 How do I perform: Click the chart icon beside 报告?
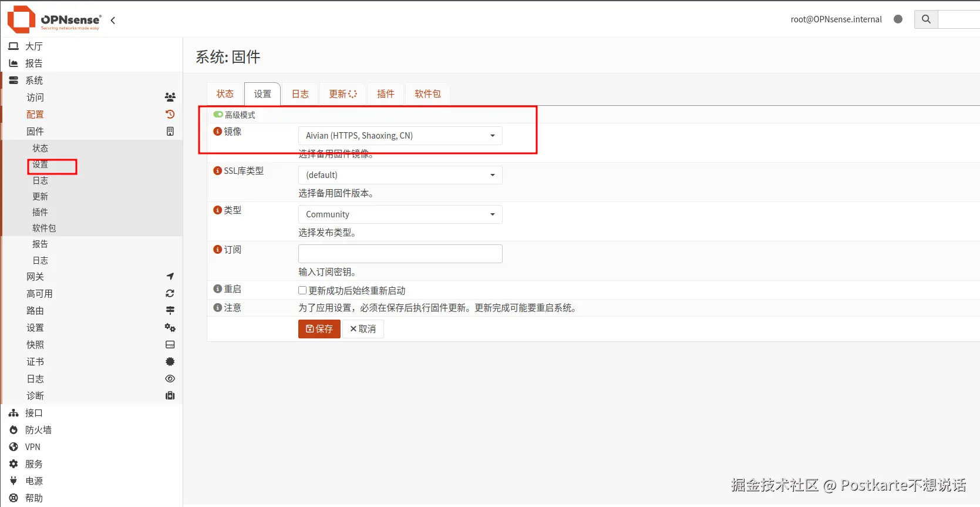pos(14,63)
